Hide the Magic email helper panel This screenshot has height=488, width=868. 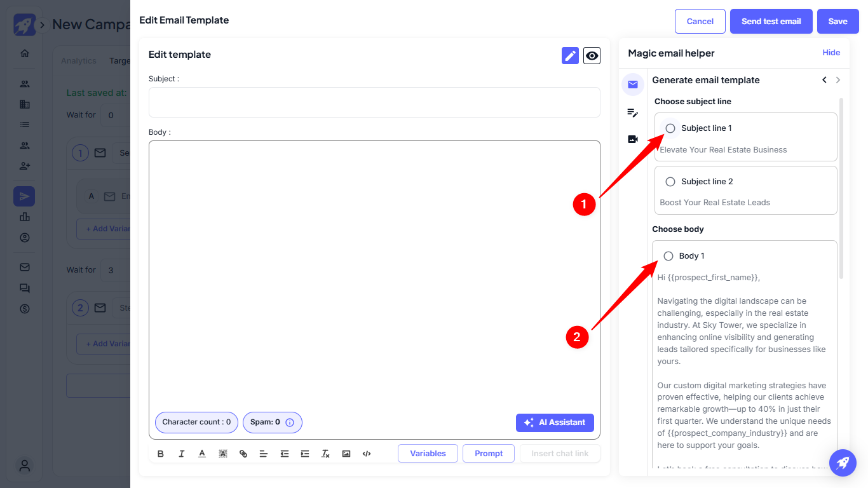pos(831,53)
